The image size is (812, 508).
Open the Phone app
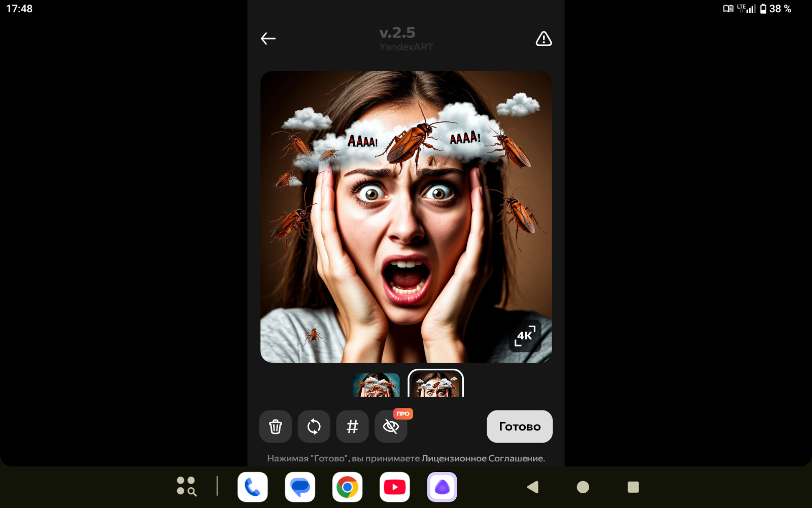pyautogui.click(x=252, y=487)
